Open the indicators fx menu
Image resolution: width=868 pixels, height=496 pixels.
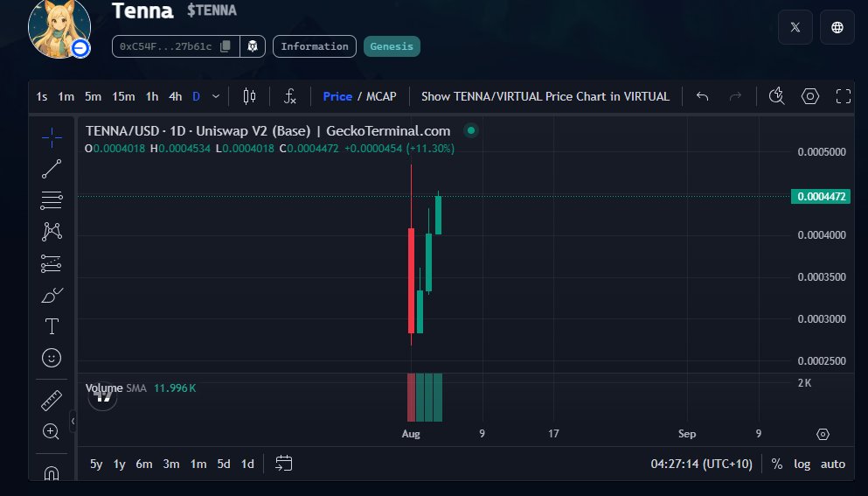pos(290,96)
